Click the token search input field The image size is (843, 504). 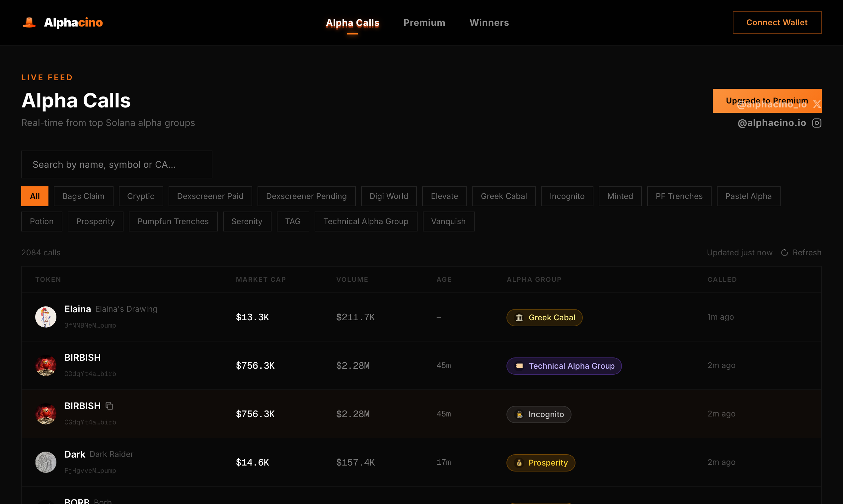pyautogui.click(x=116, y=165)
